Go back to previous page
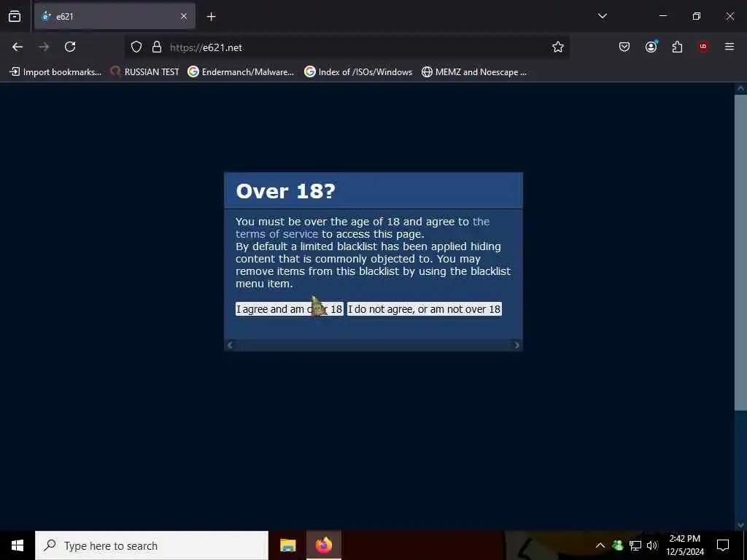 (18, 47)
